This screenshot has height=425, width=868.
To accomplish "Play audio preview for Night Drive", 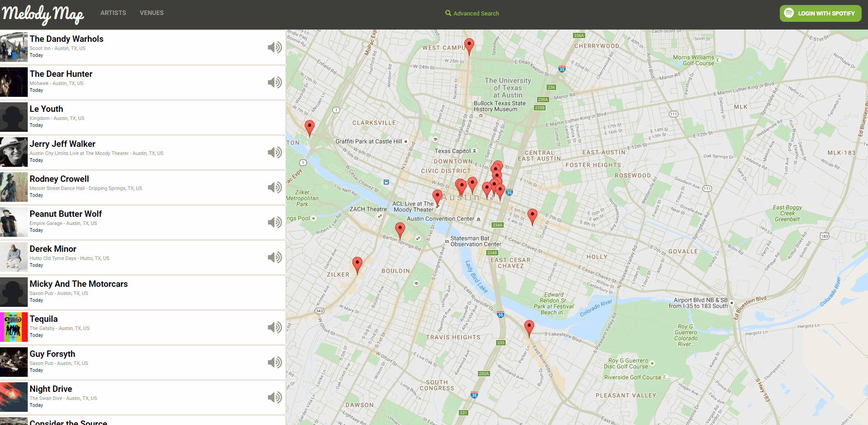I will point(275,397).
